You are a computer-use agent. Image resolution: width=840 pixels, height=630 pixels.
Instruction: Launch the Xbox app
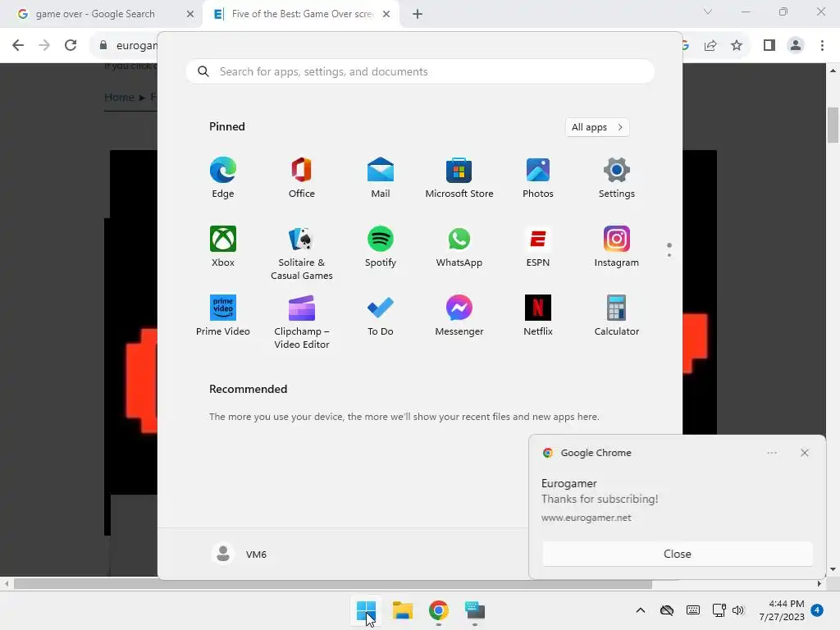tap(223, 246)
